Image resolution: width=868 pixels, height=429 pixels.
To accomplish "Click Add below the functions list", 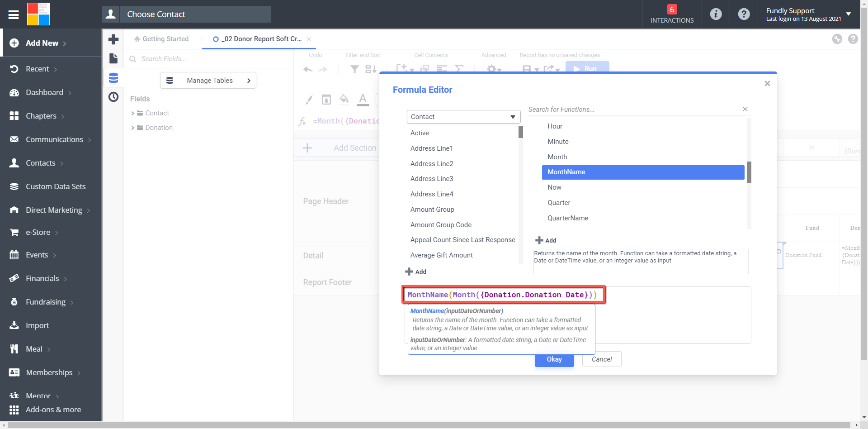I will (x=546, y=240).
